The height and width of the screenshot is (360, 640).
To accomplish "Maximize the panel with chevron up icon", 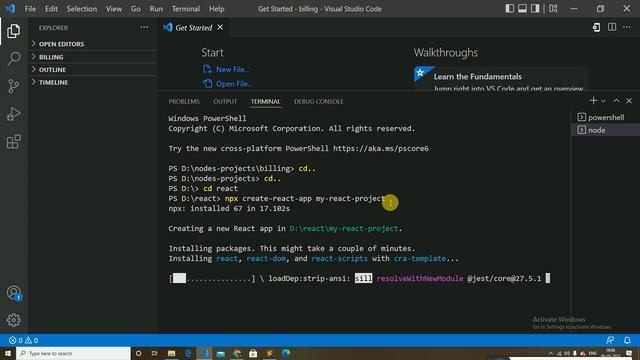I will click(616, 100).
